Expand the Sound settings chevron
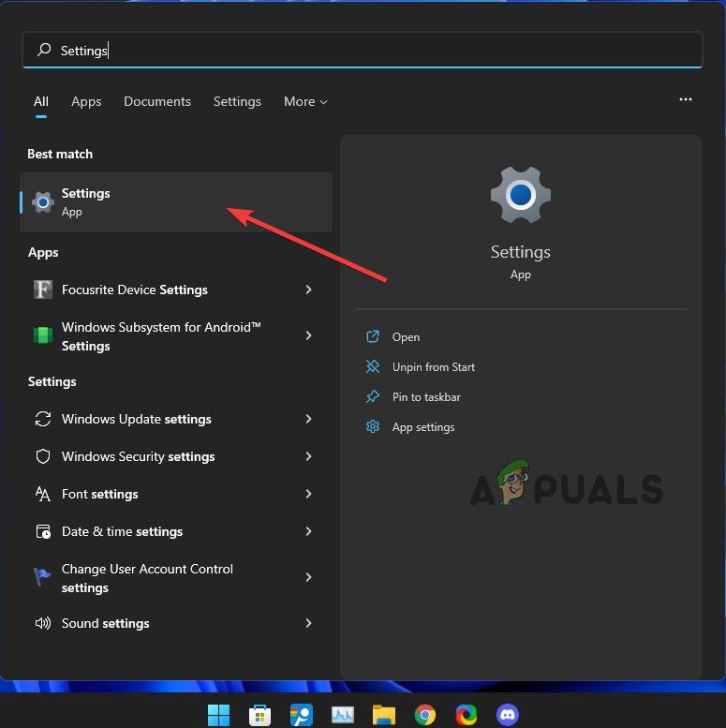Viewport: 726px width, 728px height. tap(309, 623)
